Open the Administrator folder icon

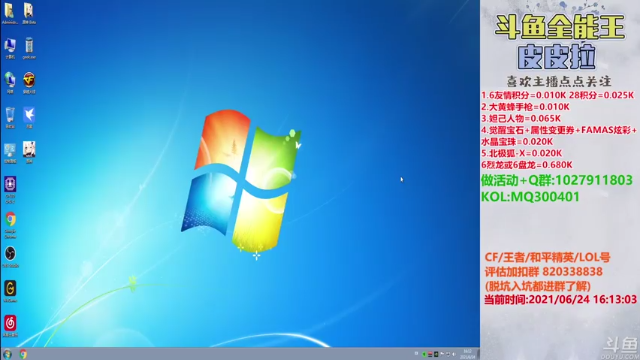click(x=9, y=13)
